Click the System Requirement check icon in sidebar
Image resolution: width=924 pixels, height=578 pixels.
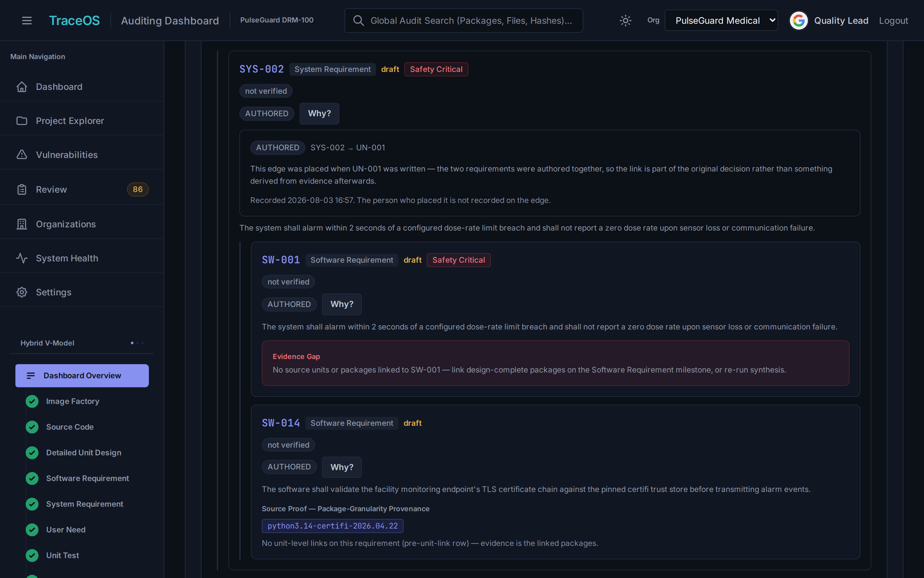pyautogui.click(x=32, y=504)
